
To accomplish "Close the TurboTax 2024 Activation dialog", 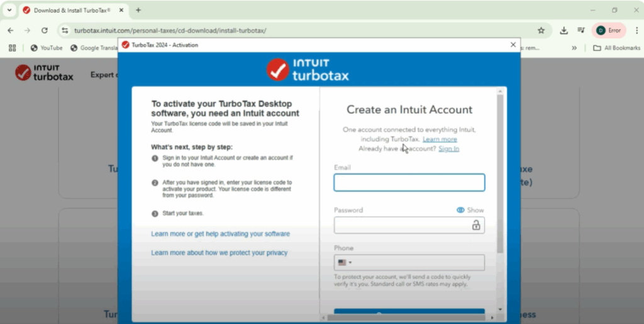I will (x=513, y=45).
